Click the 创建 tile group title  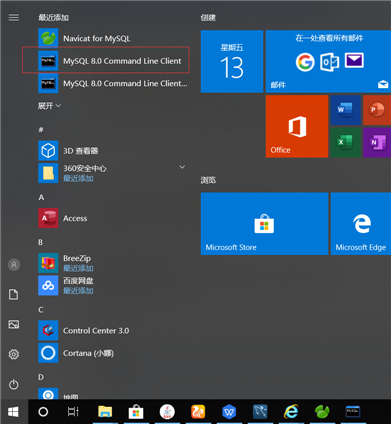(208, 17)
